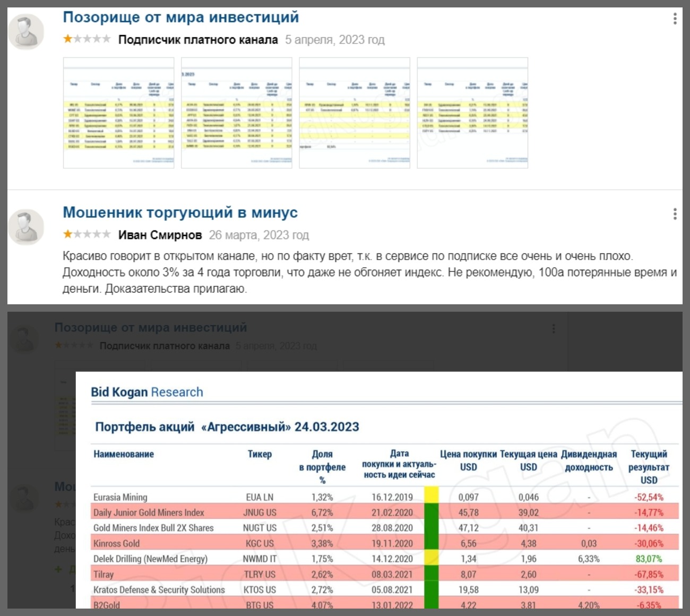
Task: Click the result value '-52,54%'
Action: (649, 497)
